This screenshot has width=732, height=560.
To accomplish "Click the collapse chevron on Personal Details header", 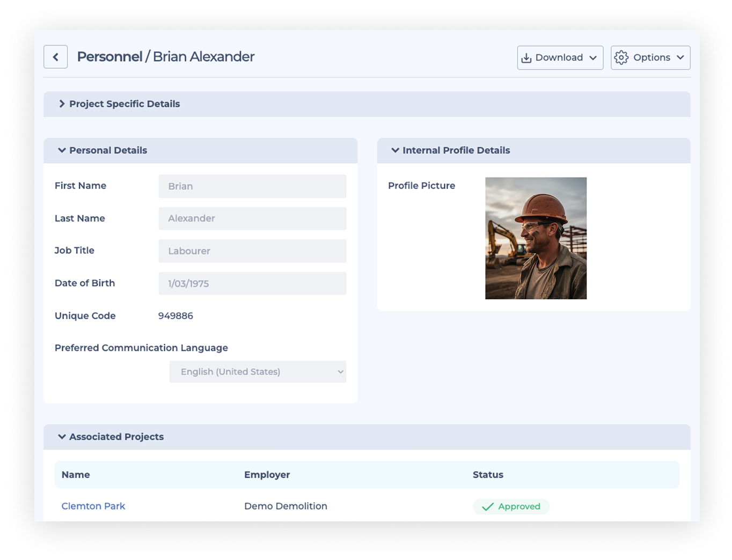I will point(61,150).
